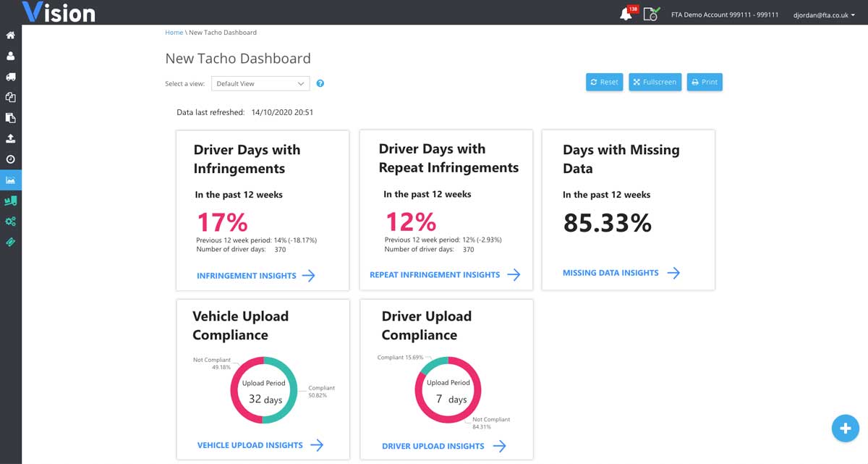Click the 17% infringement figure

pyautogui.click(x=222, y=222)
